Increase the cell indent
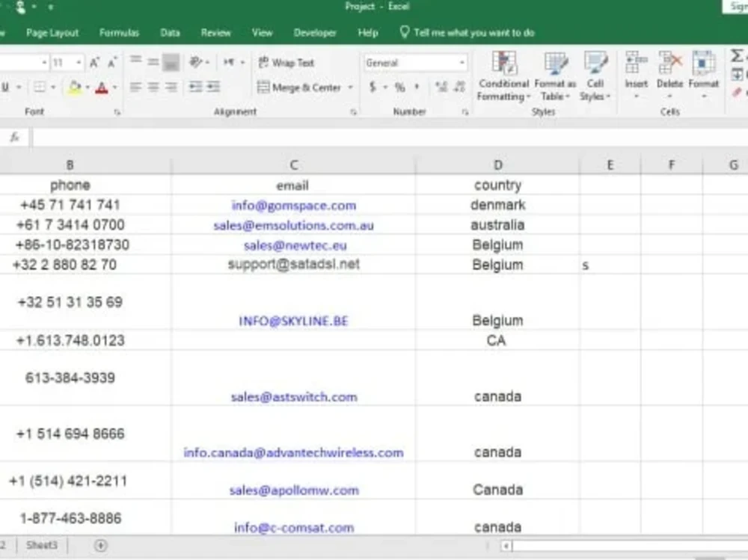Screen dimensions: 748x560 [x=213, y=87]
